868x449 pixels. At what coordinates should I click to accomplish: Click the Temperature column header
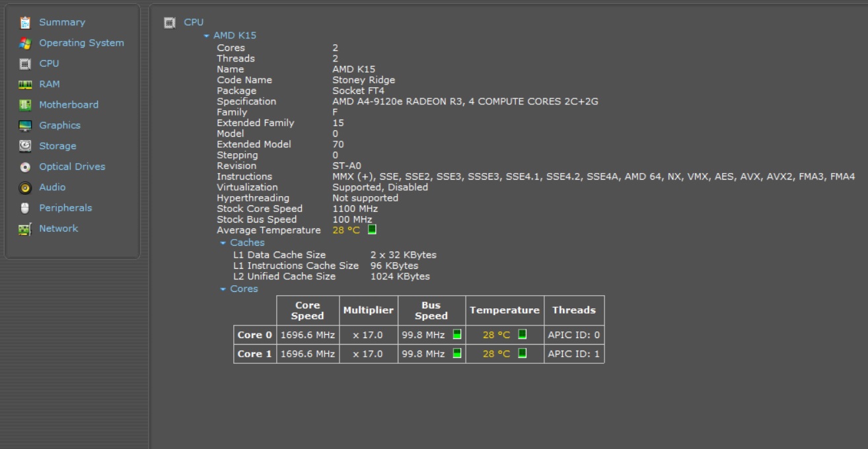tap(505, 310)
